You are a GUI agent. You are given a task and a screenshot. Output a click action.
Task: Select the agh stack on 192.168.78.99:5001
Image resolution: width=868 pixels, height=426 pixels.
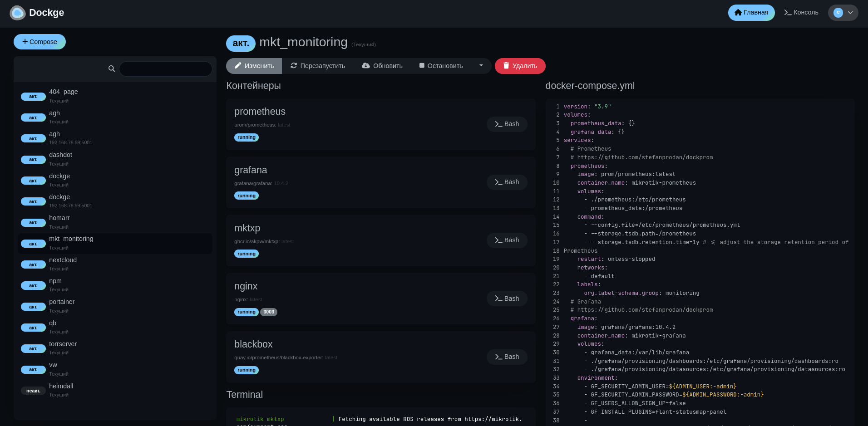[115, 138]
